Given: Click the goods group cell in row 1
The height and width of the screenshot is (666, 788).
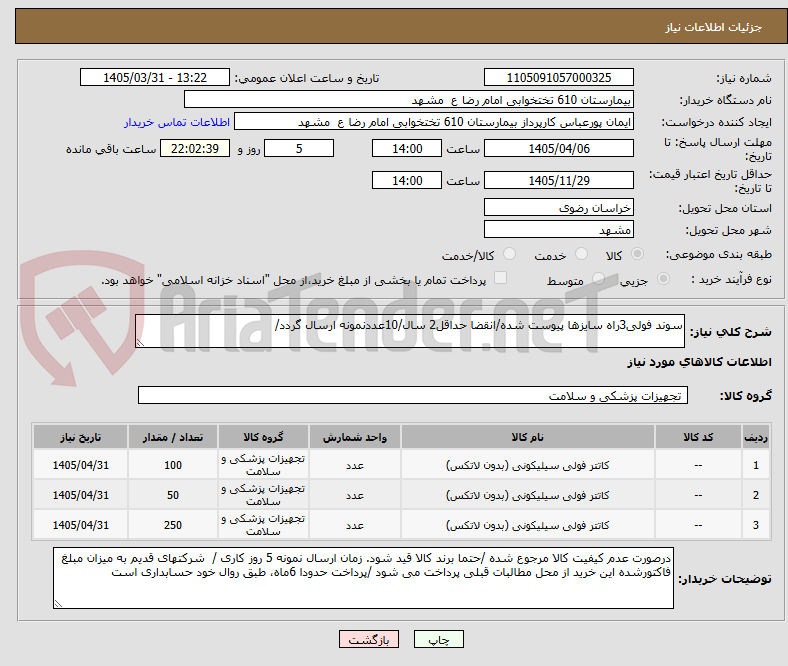Looking at the screenshot, I should point(263,465).
